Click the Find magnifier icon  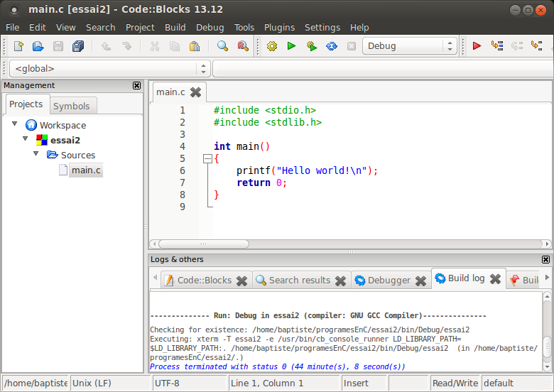(222, 46)
